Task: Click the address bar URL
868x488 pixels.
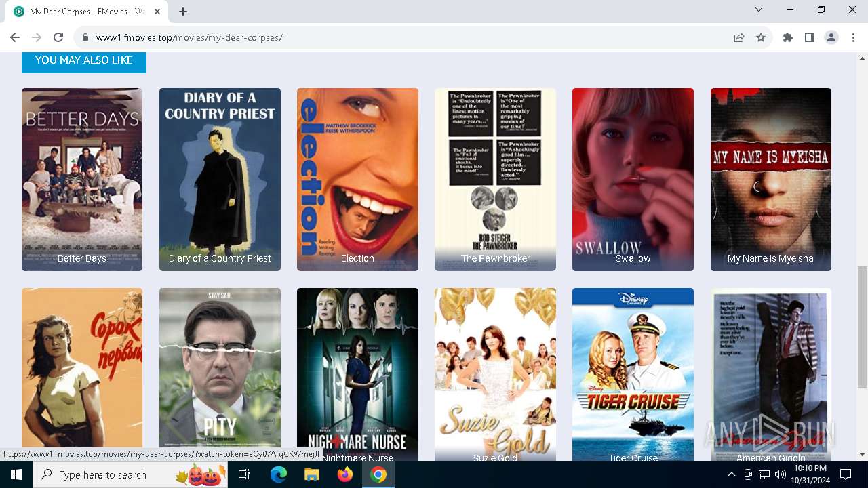Action: click(x=189, y=37)
